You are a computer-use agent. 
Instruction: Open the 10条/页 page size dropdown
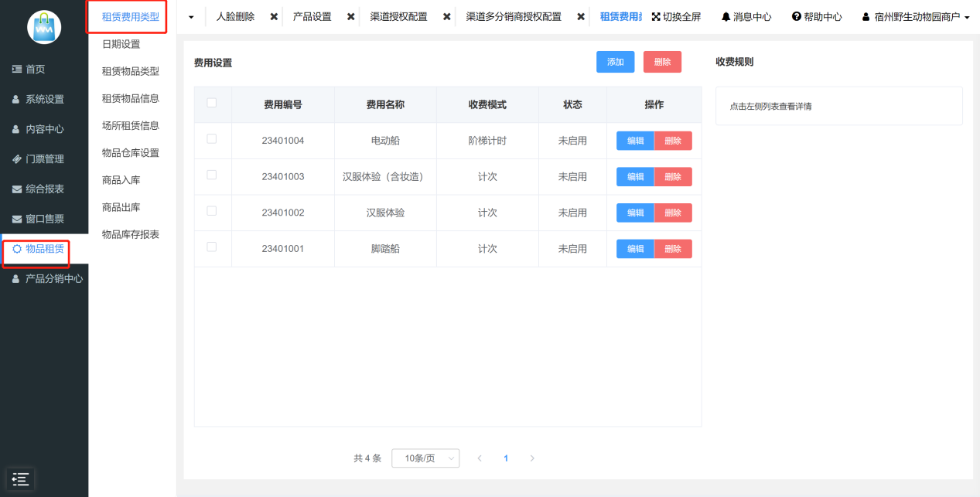(425, 458)
